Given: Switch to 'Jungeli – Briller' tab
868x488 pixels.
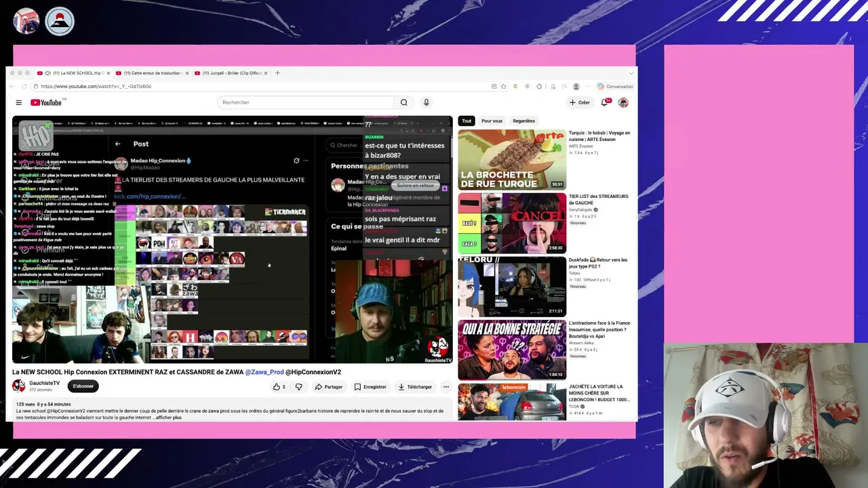Looking at the screenshot, I should tap(231, 73).
